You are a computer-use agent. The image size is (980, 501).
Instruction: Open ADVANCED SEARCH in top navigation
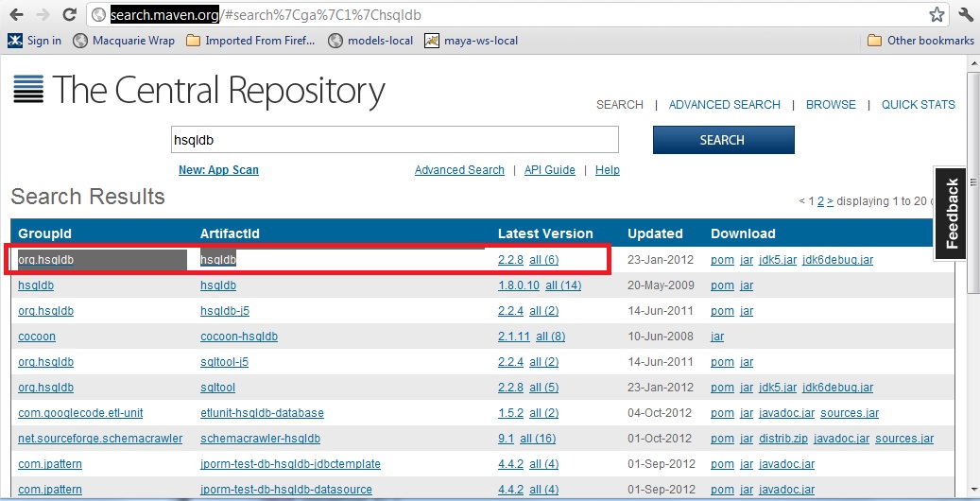725,105
